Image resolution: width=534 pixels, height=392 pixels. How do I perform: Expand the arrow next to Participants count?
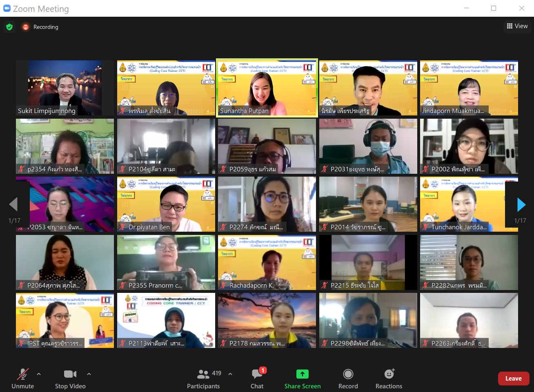coord(230,374)
